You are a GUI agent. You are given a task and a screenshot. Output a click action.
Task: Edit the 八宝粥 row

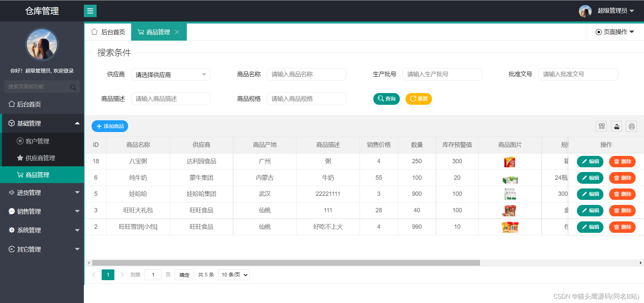590,162
